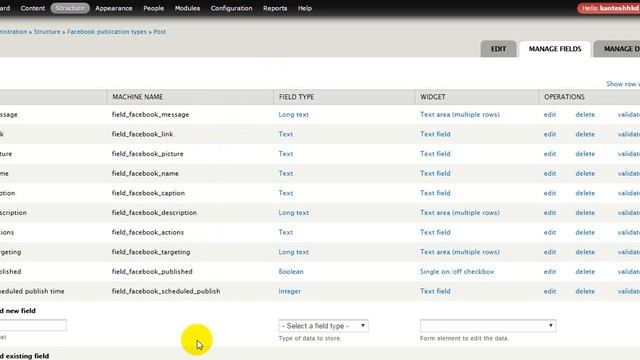Delete the field_facebook_message field

(x=585, y=115)
